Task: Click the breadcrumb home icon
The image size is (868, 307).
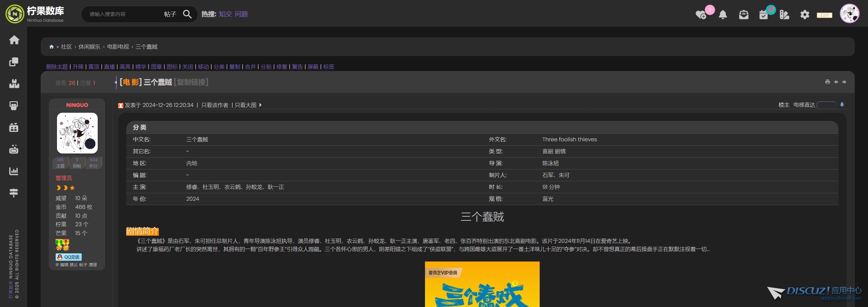Action: click(52, 47)
